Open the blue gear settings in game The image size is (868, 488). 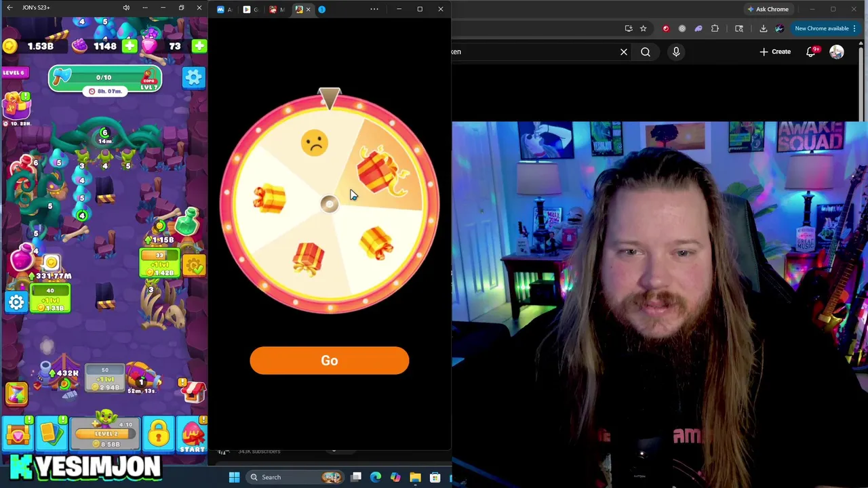(x=193, y=77)
